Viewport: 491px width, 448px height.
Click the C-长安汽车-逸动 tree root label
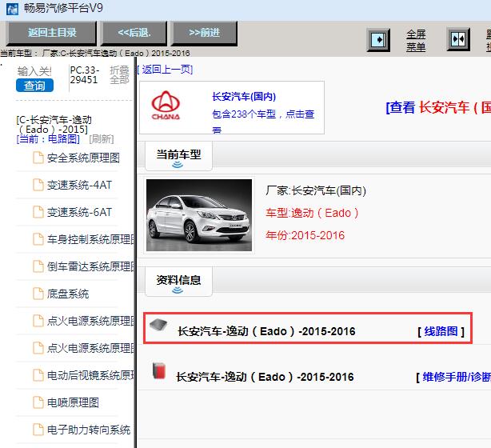point(54,124)
